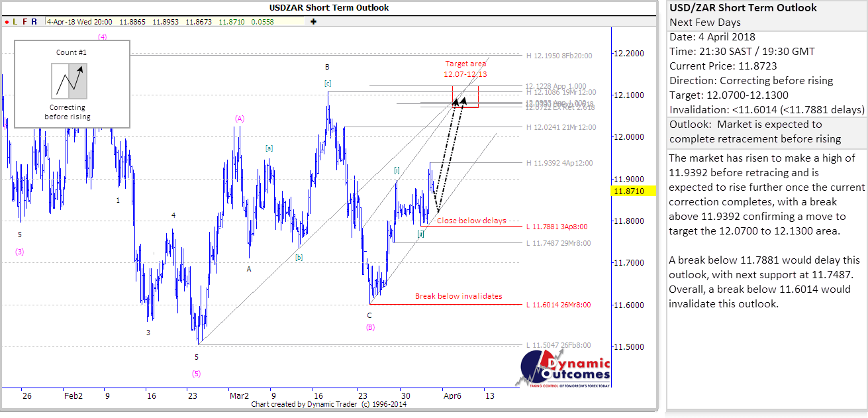Click the olive L letter in chart toolbar
The image size is (868, 418).
(15, 22)
